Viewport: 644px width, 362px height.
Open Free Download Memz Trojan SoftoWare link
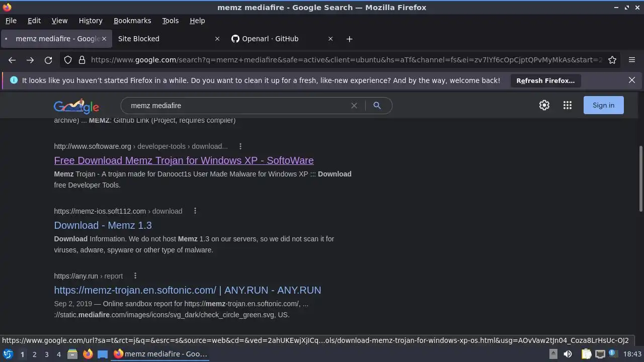(x=184, y=160)
